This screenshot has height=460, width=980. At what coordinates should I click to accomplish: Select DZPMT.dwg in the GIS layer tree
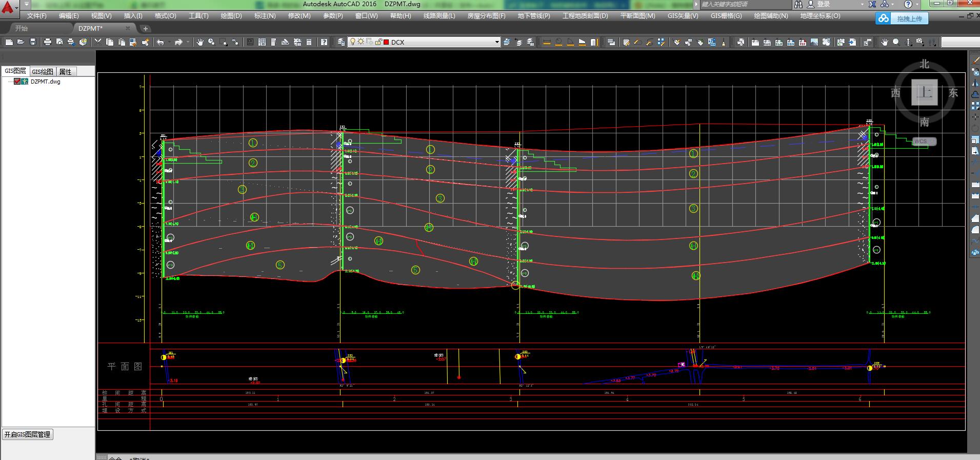pos(45,82)
